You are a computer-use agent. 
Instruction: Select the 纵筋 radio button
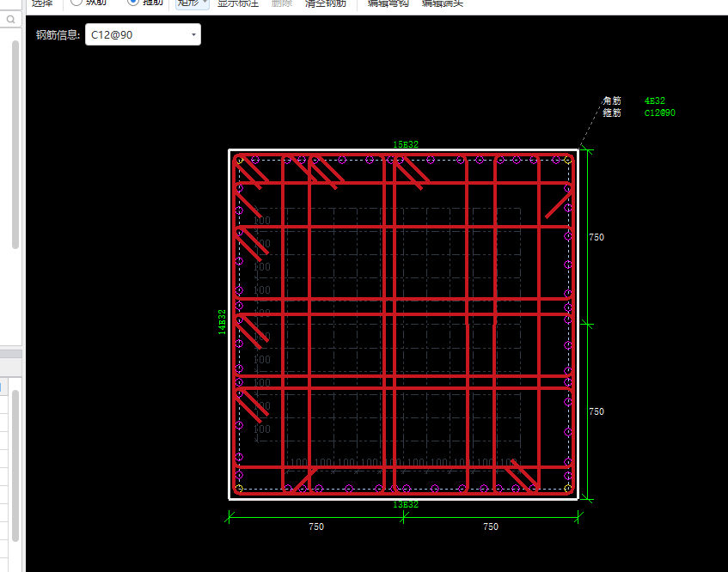pyautogui.click(x=76, y=2)
